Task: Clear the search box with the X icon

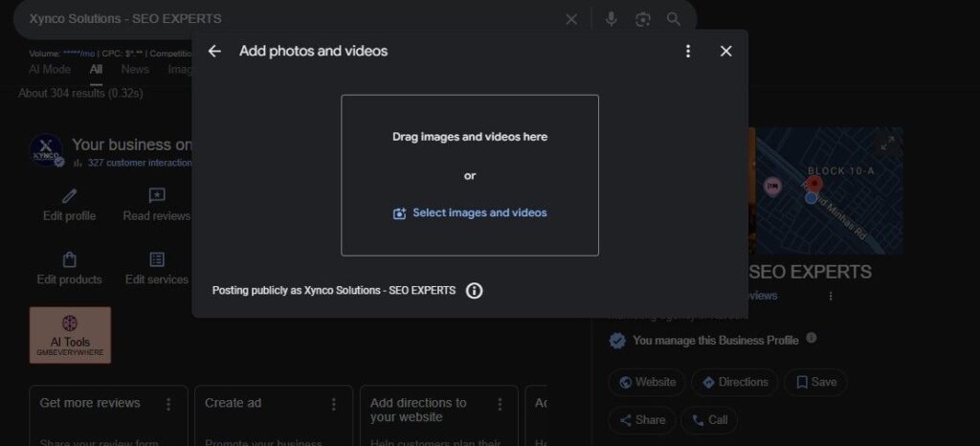Action: tap(571, 19)
